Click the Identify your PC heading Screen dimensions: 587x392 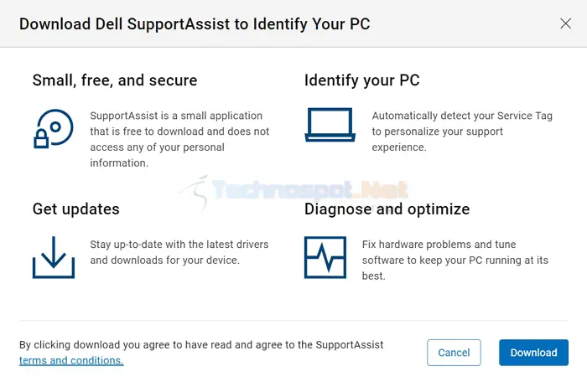click(361, 80)
